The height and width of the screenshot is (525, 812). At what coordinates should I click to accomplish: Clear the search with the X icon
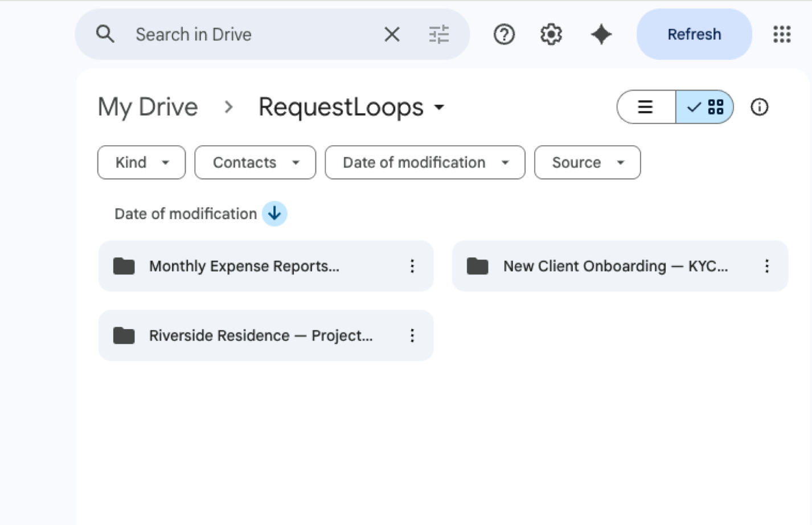click(x=392, y=34)
